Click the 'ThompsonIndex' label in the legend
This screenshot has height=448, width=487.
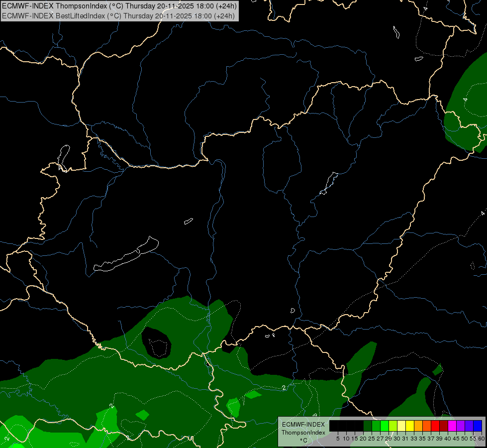coord(303,433)
